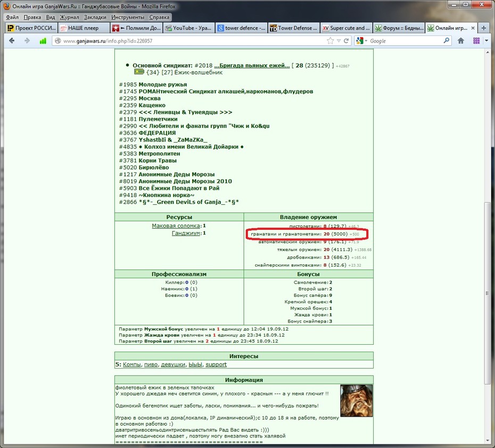Open the ФЕДЕРАЦИЯ syndicate link
495x448 pixels.
coord(157,133)
